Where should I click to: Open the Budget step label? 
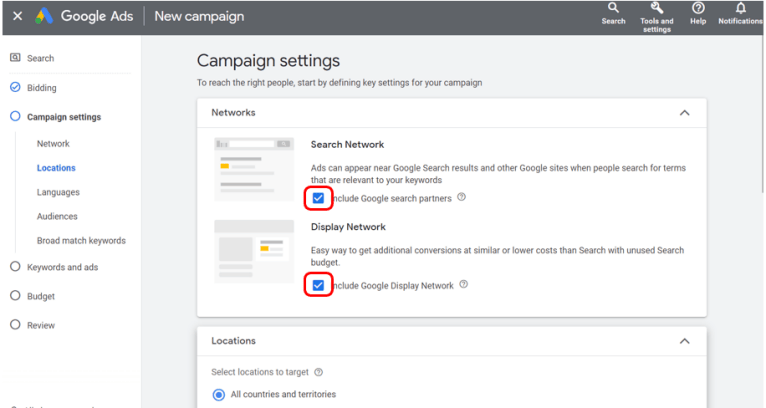click(x=41, y=296)
